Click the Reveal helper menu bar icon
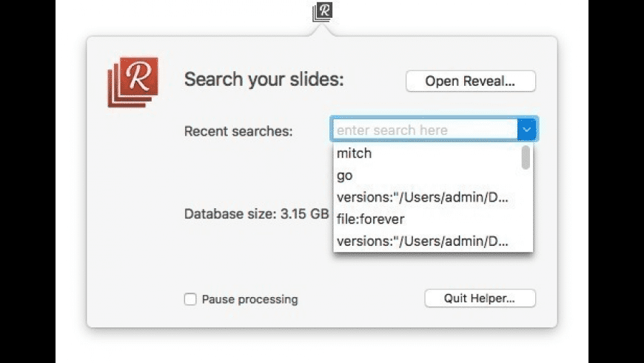The height and width of the screenshot is (363, 644). [322, 12]
